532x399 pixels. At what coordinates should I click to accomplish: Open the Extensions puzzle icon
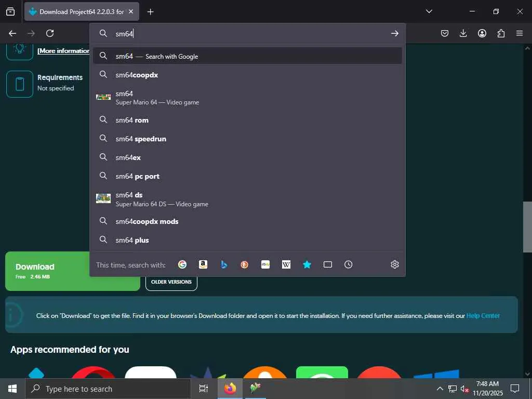click(x=501, y=33)
